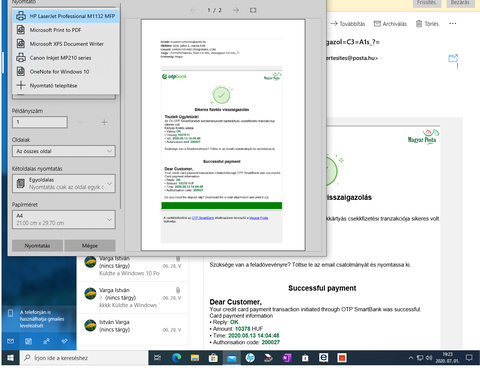Viewport: 480px width, 384px height.
Task: Open the Papírméret A4 dropdown
Action: click(x=64, y=219)
